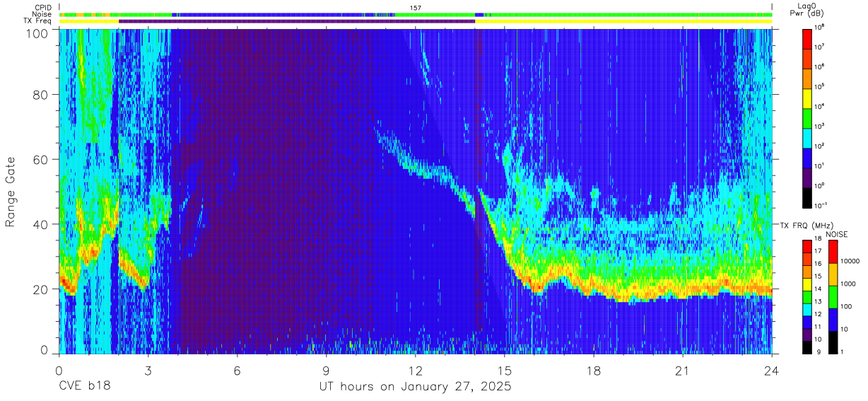The height and width of the screenshot is (401, 868).
Task: Click the black TX FRQ colorbar segment for 9-10 MHz
Action: point(807,346)
